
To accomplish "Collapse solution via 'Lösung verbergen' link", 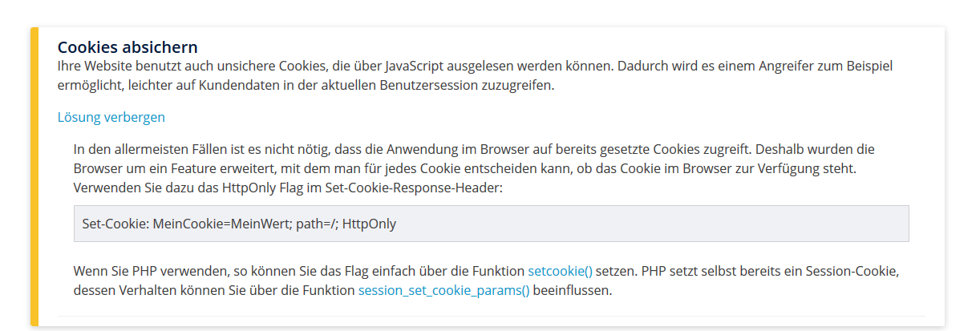I will (x=111, y=117).
